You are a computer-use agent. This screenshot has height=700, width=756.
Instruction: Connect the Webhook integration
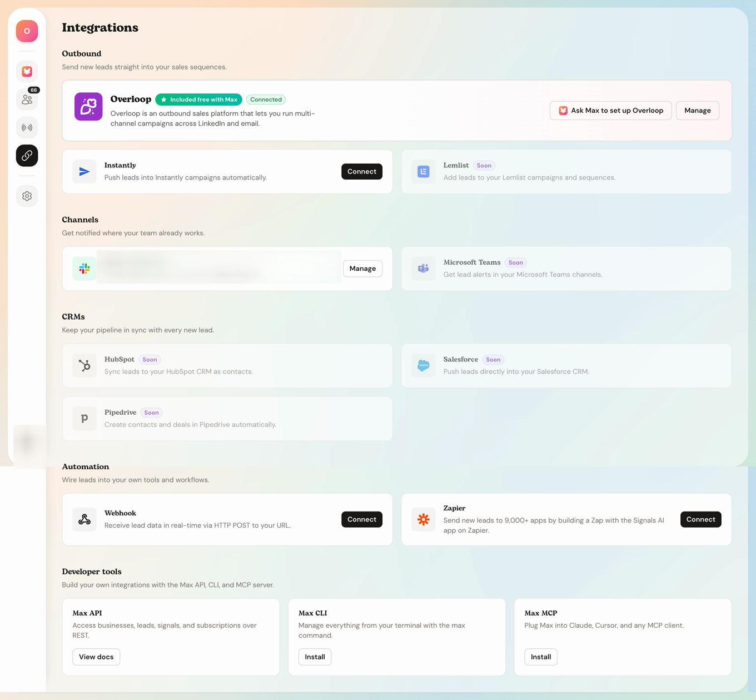click(362, 519)
